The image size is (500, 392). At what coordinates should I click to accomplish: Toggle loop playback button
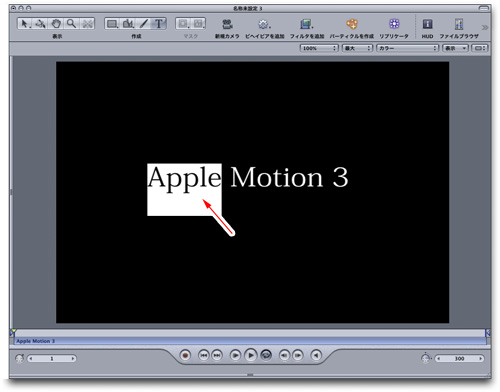[266, 355]
